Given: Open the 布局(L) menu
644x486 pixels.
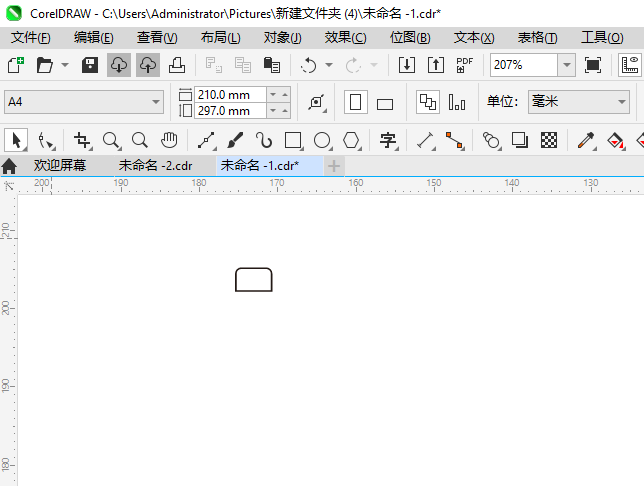Looking at the screenshot, I should pos(221,38).
